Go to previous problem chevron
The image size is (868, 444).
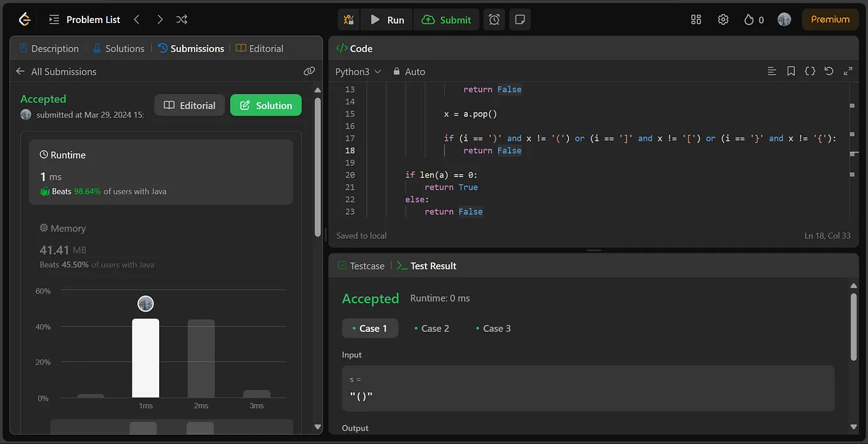[137, 20]
